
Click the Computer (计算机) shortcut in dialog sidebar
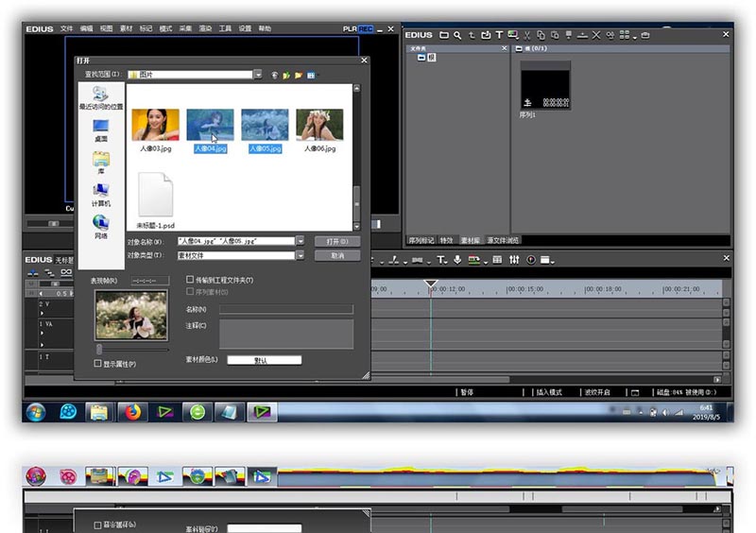101,195
